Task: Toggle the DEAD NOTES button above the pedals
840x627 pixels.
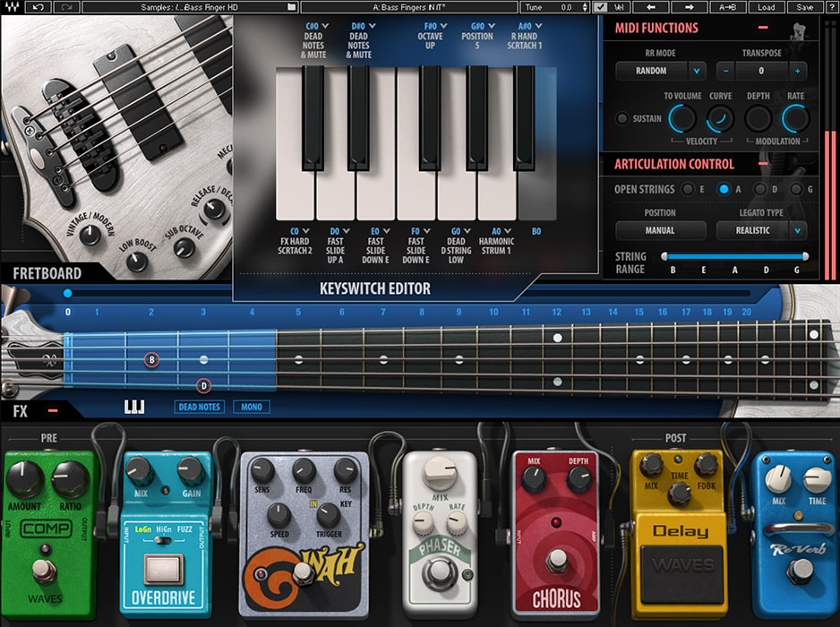Action: (199, 406)
